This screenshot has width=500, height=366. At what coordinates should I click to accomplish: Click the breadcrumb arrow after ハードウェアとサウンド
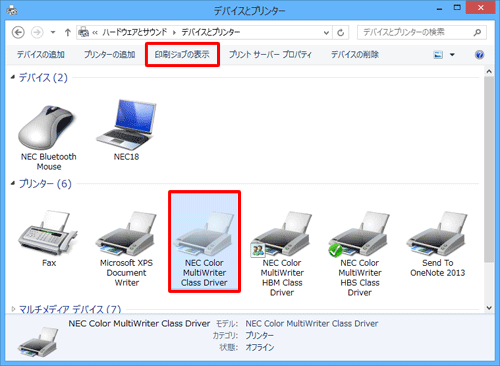[174, 33]
